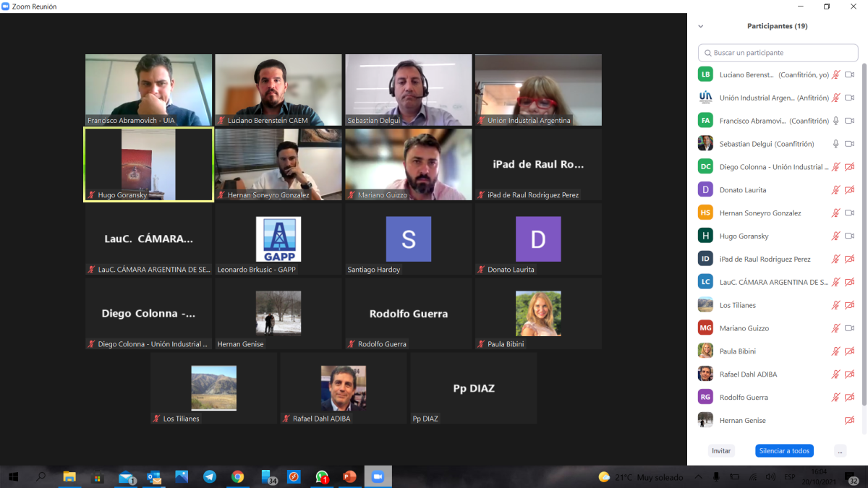Click "Donato Laurita" name in participants list
Screen dimensions: 868x488
(x=743, y=190)
